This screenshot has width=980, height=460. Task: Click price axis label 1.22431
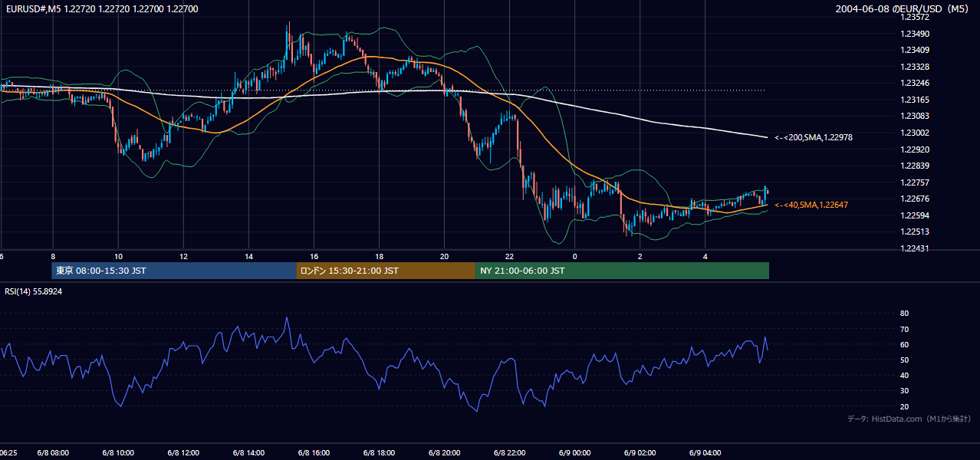tap(915, 248)
